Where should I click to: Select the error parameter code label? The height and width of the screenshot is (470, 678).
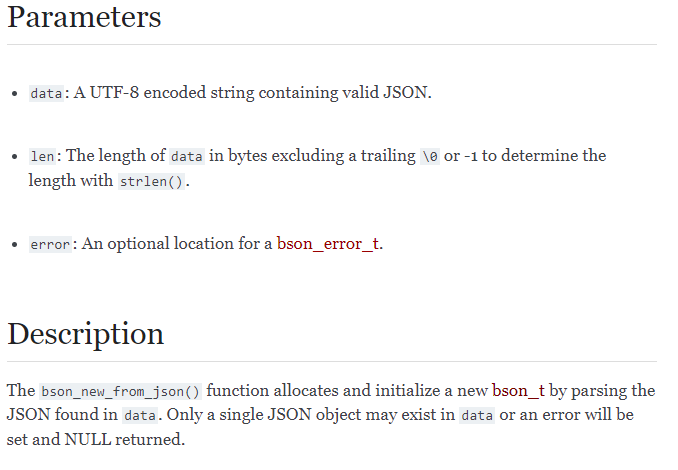click(x=50, y=245)
